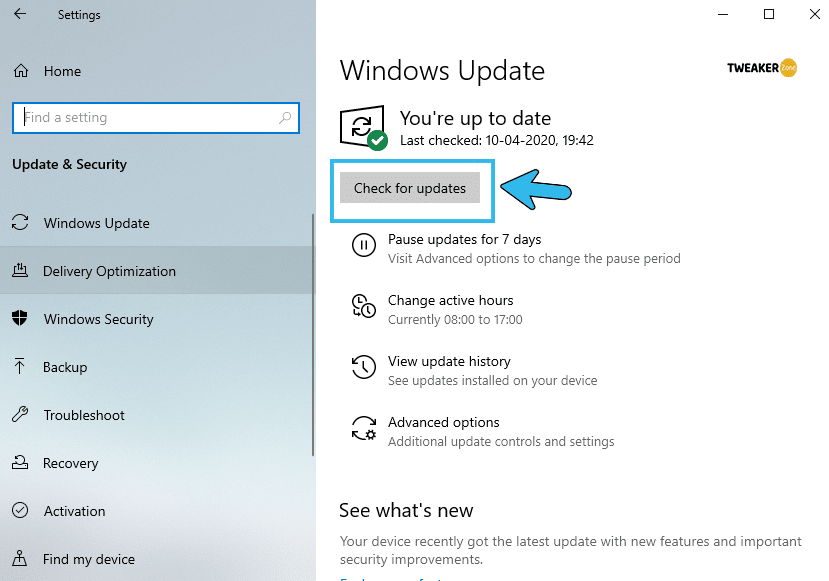
Task: Close the Settings window
Action: tap(815, 14)
